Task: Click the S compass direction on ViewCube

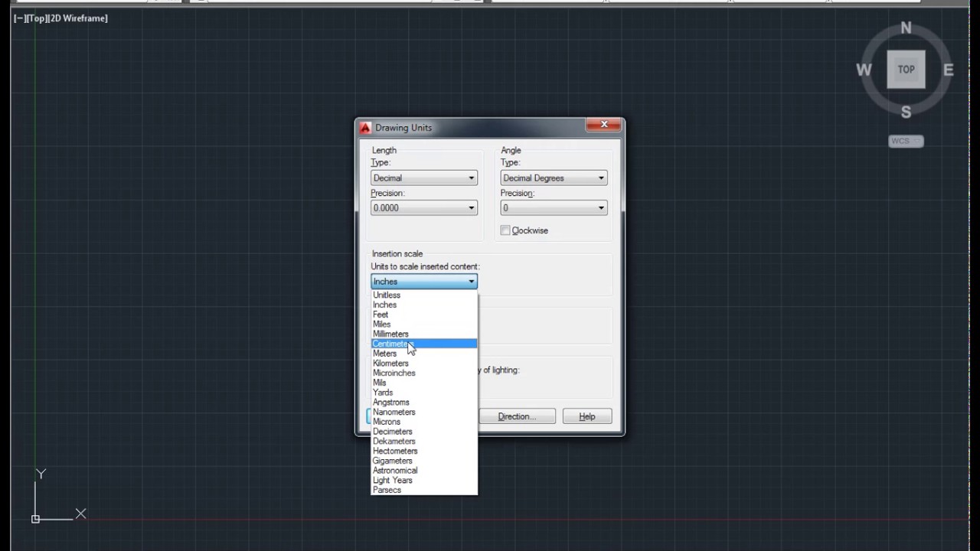Action: tap(906, 112)
